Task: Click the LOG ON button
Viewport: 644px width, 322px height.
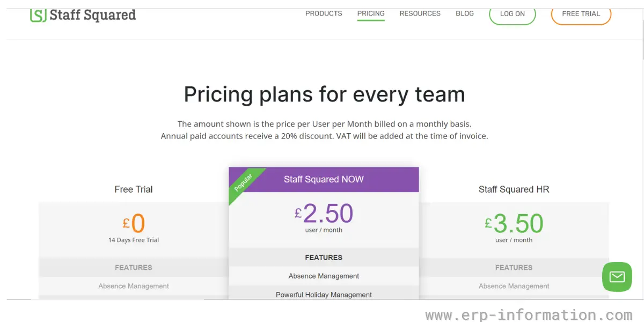Action: point(513,14)
